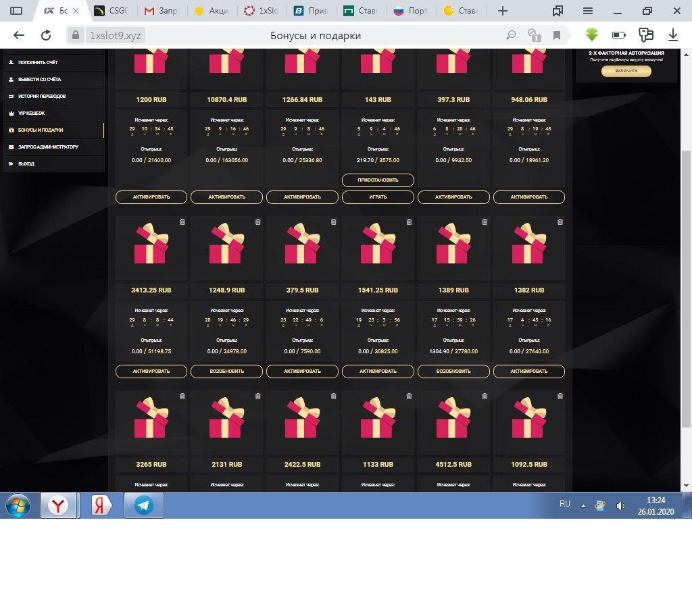Open 'Запрос администратору' in sidebar

point(54,147)
